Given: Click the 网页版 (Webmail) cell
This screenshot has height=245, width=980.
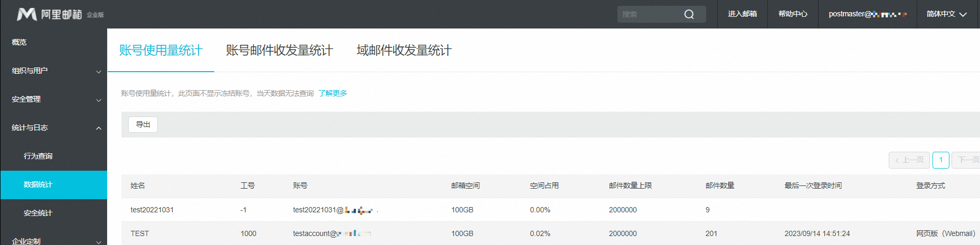Looking at the screenshot, I should [946, 233].
